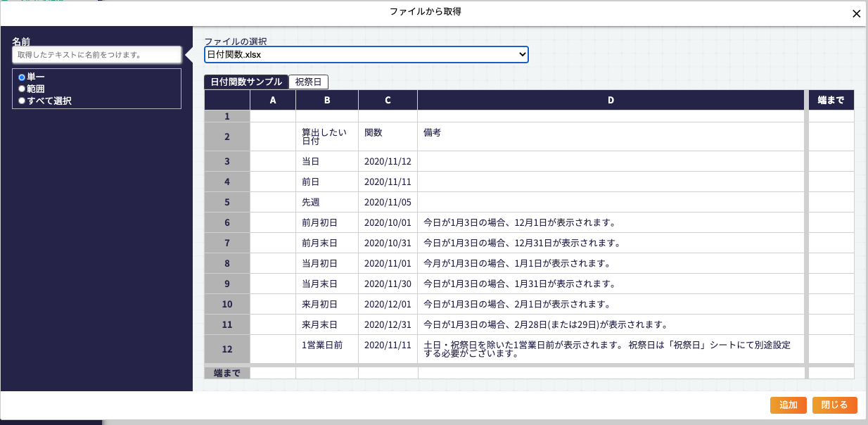
Task: Select the 単一 radio option
Action: tap(22, 77)
